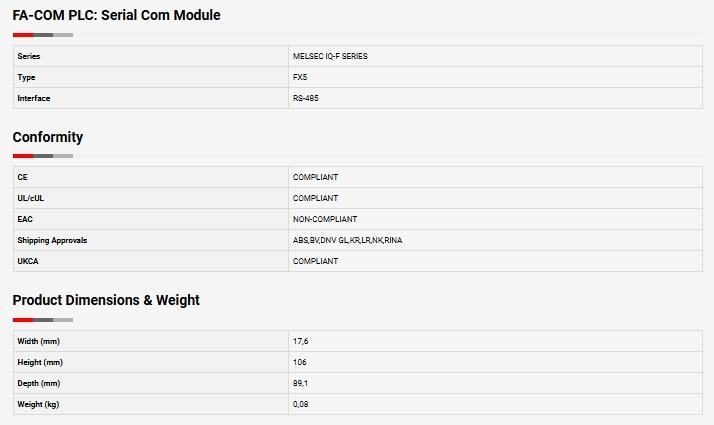Select the UKCA row label
The height and width of the screenshot is (425, 714).
coord(28,261)
